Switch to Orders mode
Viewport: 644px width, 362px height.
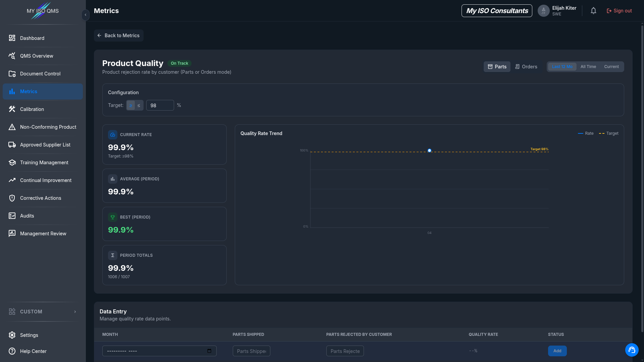(x=526, y=67)
